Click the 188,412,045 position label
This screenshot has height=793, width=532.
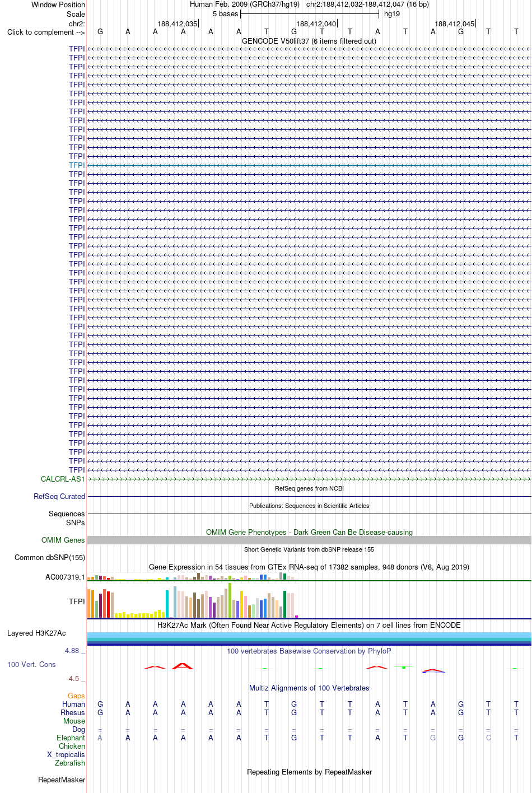point(455,24)
